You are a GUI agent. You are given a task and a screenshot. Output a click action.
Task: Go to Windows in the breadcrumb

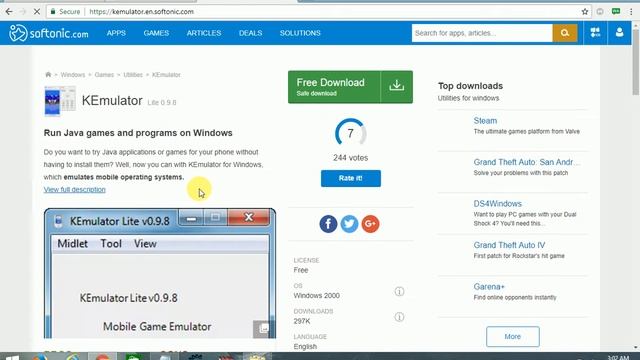point(73,75)
